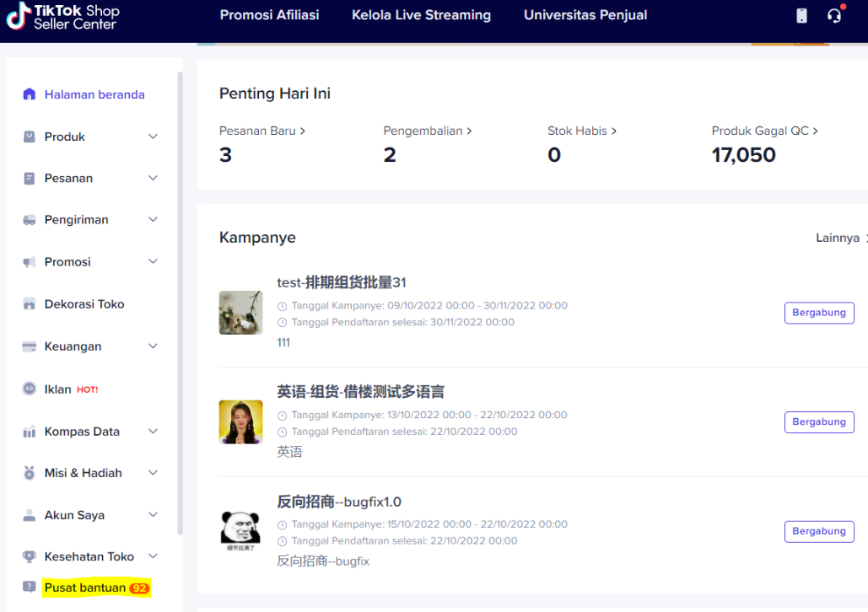Click the Dekorasi Toko icon
Image resolution: width=868 pixels, height=612 pixels.
coord(30,303)
